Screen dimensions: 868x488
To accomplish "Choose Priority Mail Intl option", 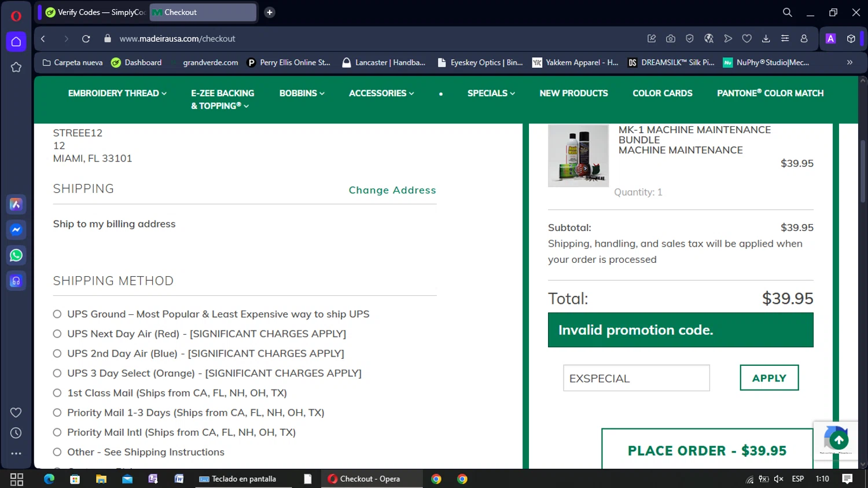I will coord(57,432).
